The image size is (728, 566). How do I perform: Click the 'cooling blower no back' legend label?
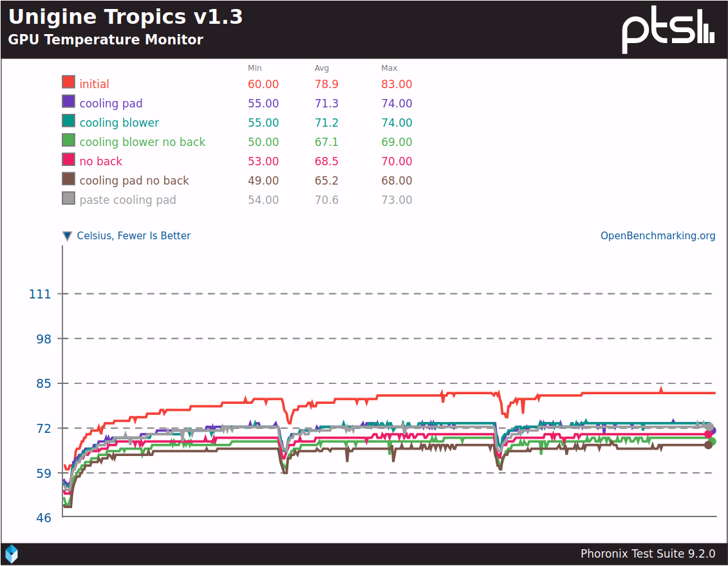[x=142, y=142]
